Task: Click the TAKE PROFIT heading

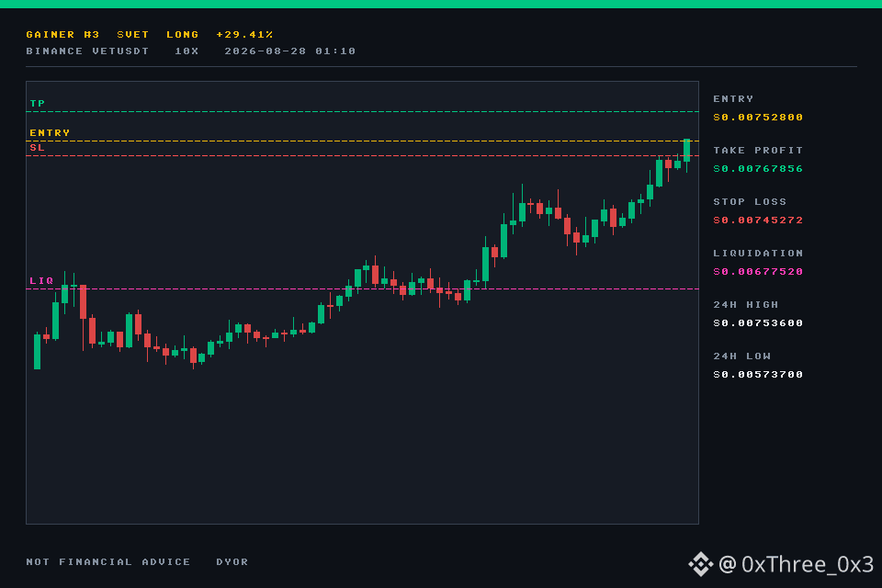Action: pos(758,151)
